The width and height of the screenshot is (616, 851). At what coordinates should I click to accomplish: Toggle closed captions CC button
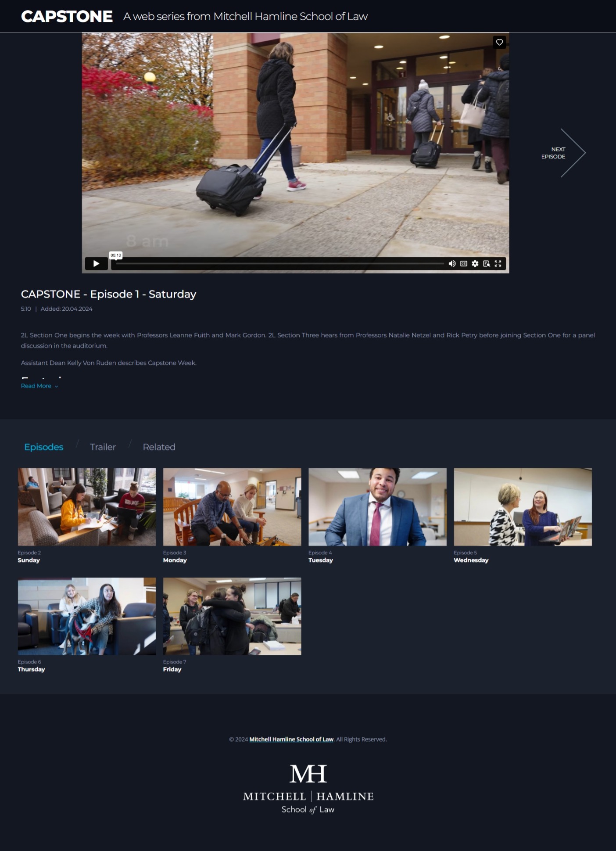click(463, 264)
